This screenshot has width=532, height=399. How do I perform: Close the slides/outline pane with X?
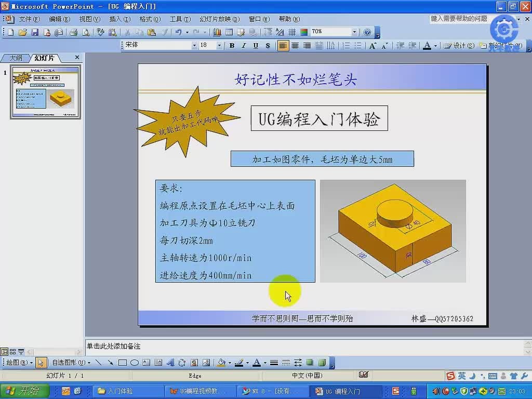pyautogui.click(x=77, y=57)
